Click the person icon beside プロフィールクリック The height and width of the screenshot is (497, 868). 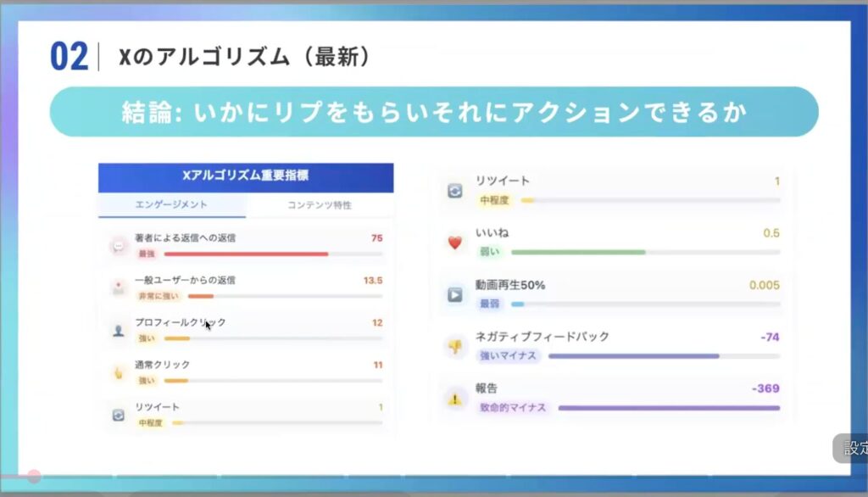pos(118,330)
